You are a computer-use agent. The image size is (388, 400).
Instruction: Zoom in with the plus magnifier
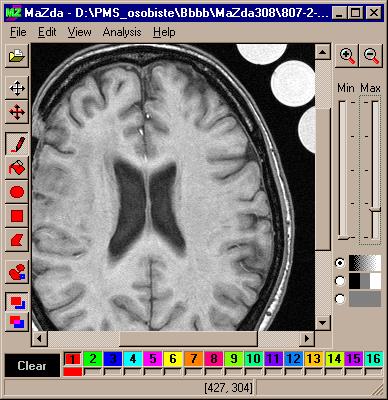(347, 56)
